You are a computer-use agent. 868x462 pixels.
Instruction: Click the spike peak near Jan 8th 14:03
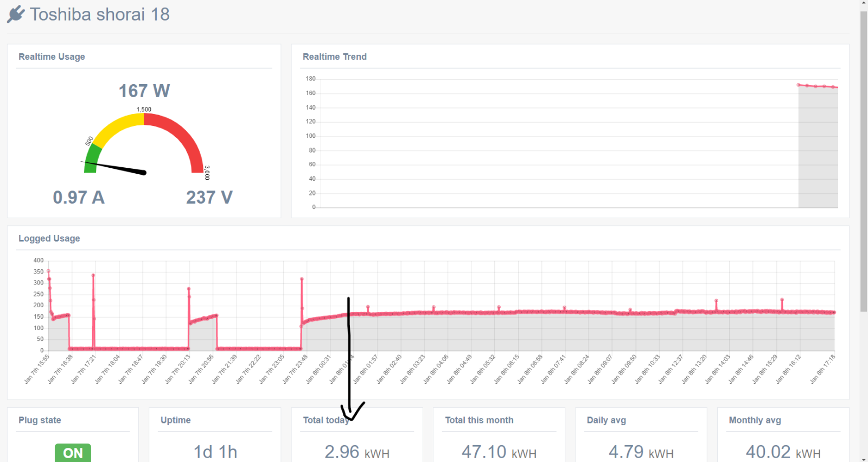pos(716,301)
